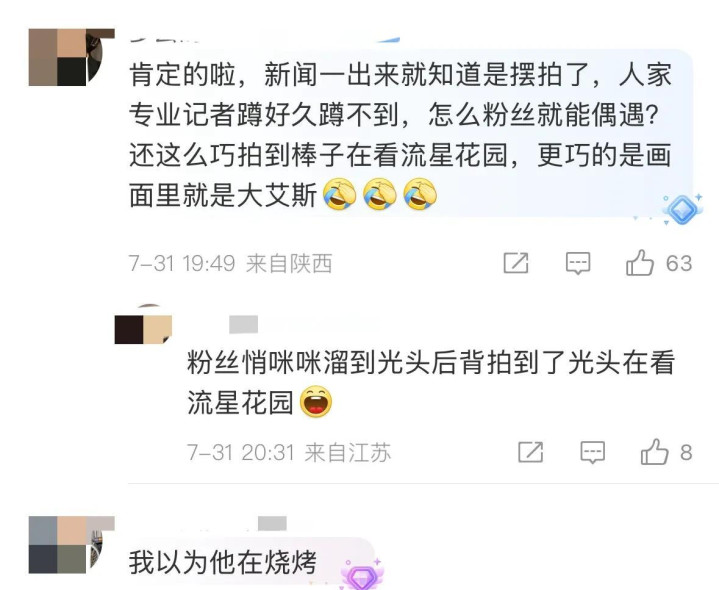719x590 pixels.
Task: Reply to the 20:31 comment from 江苏
Action: tap(592, 452)
